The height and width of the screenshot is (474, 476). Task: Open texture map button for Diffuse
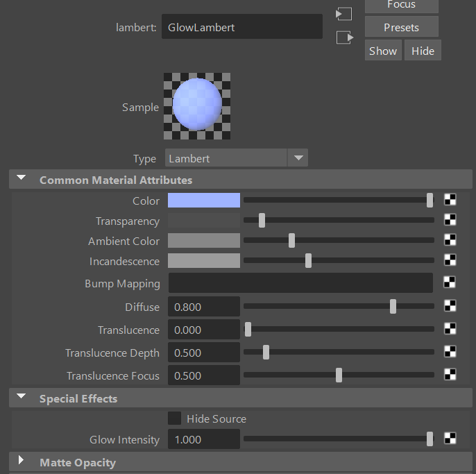click(450, 306)
